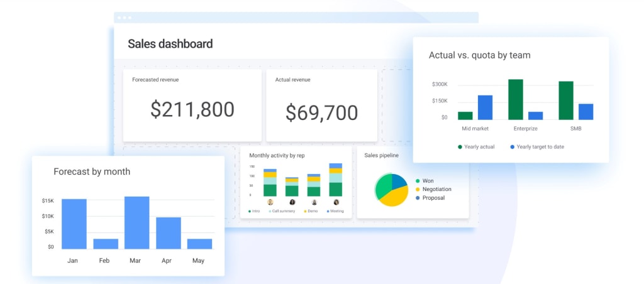
Task: Click the Actual vs. quota by team heading
Action: click(480, 55)
